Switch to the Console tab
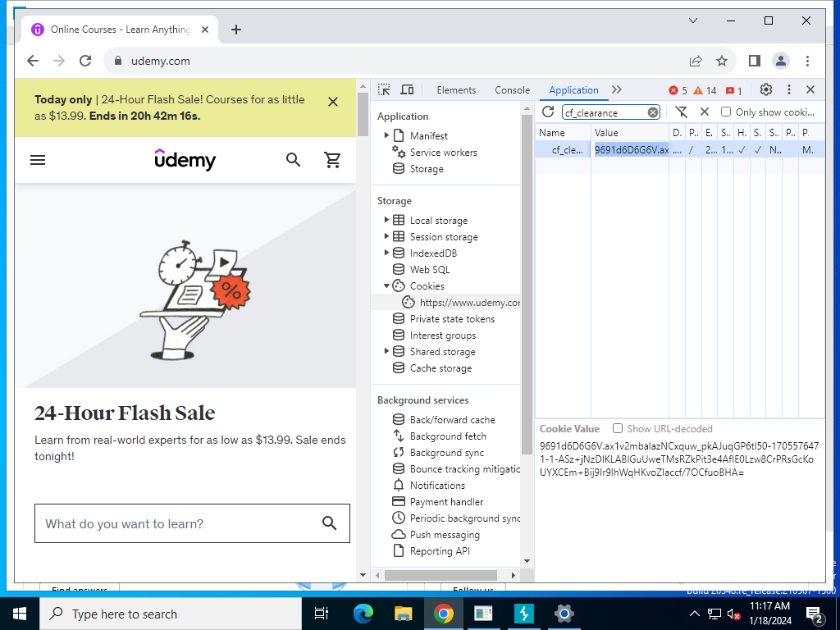This screenshot has height=630, width=840. [512, 90]
